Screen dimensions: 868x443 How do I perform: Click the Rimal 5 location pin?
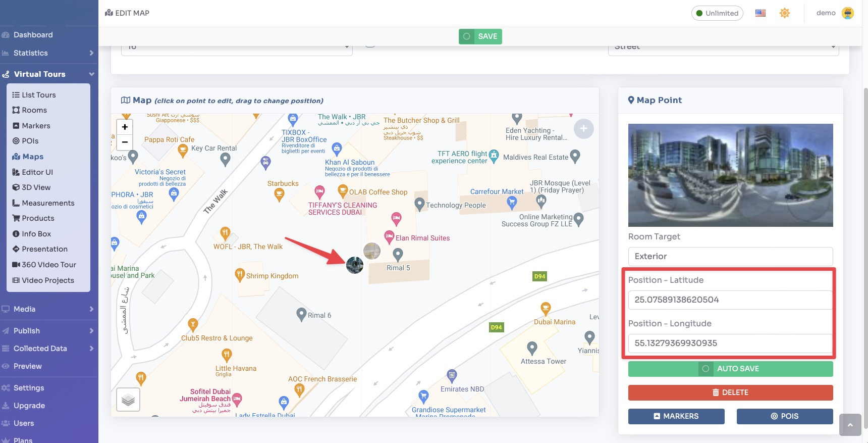(x=398, y=255)
